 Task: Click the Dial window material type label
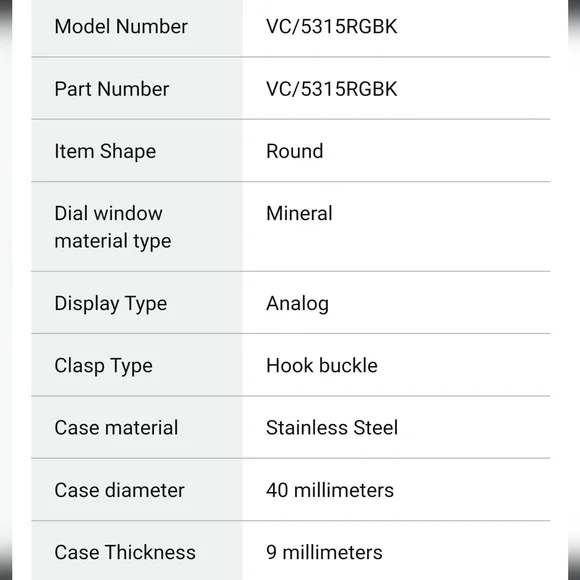tap(113, 227)
